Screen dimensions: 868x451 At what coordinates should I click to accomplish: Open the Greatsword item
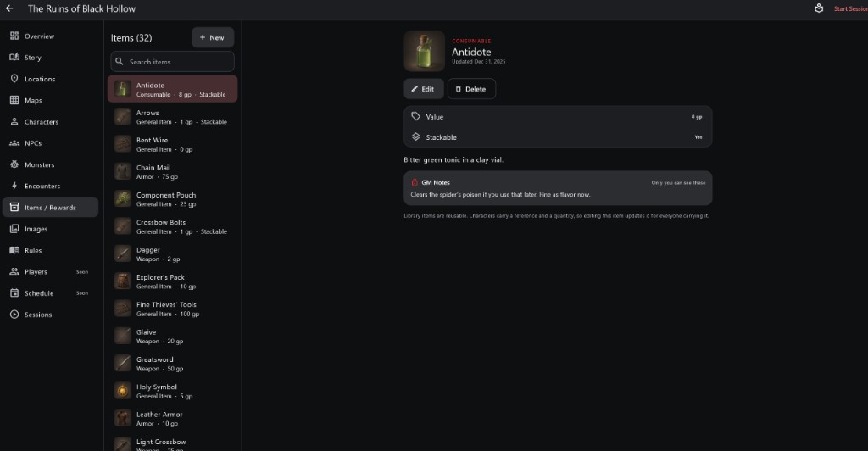click(x=172, y=364)
